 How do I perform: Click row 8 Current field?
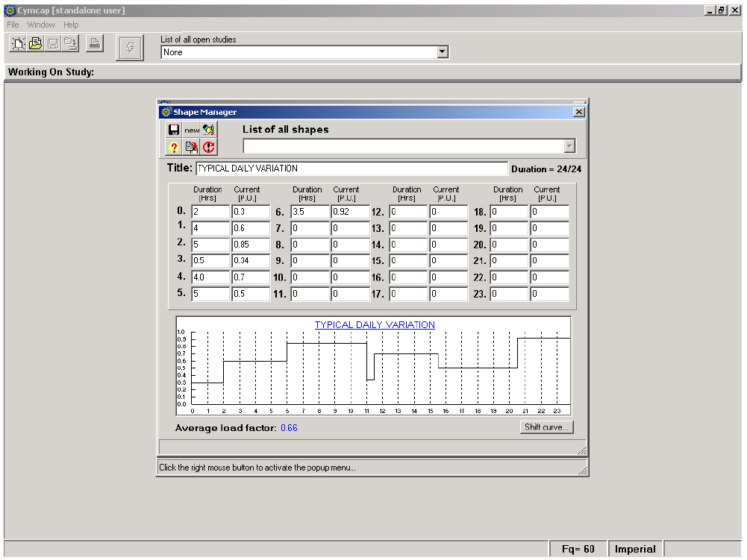(351, 245)
